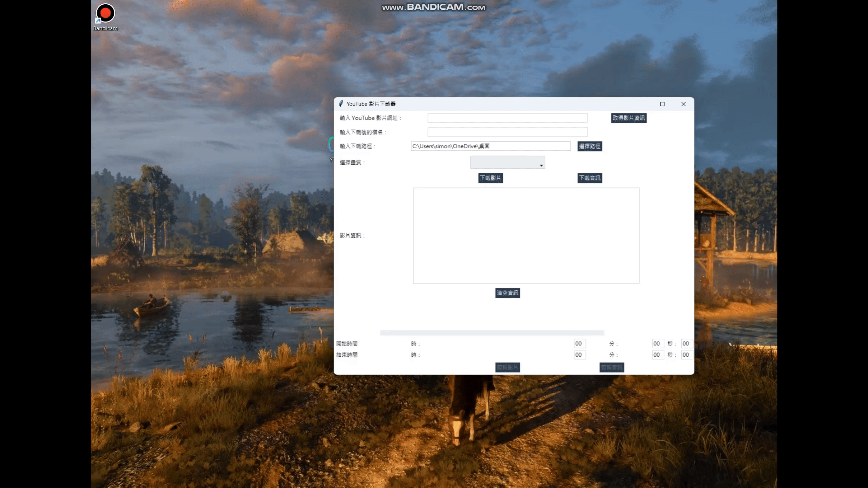
Task: Minimize the YouTube 影片下載器 window
Action: [641, 104]
